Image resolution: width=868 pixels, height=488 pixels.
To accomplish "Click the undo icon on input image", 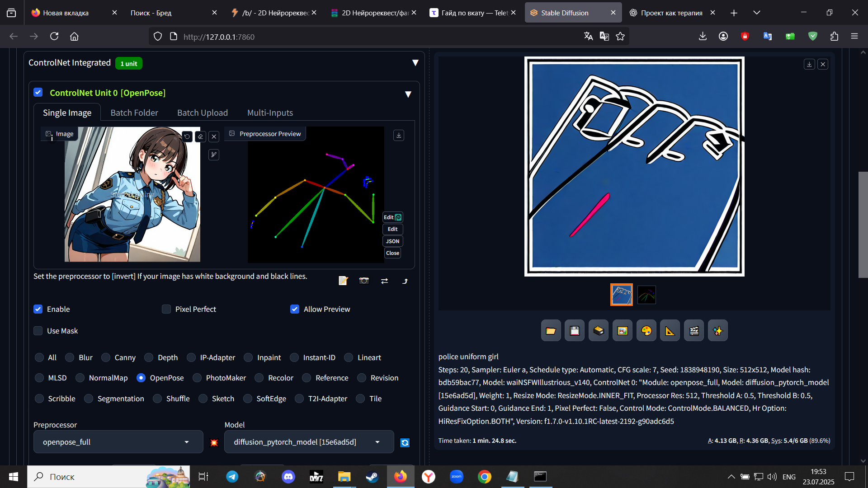I will [x=187, y=136].
